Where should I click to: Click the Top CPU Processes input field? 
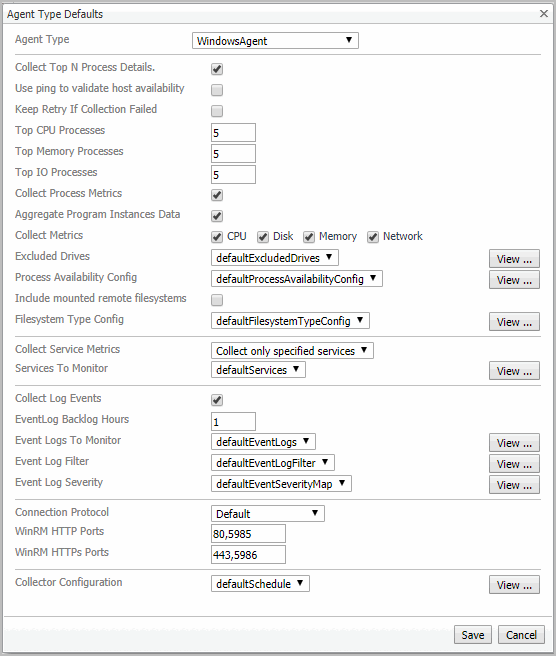[233, 133]
